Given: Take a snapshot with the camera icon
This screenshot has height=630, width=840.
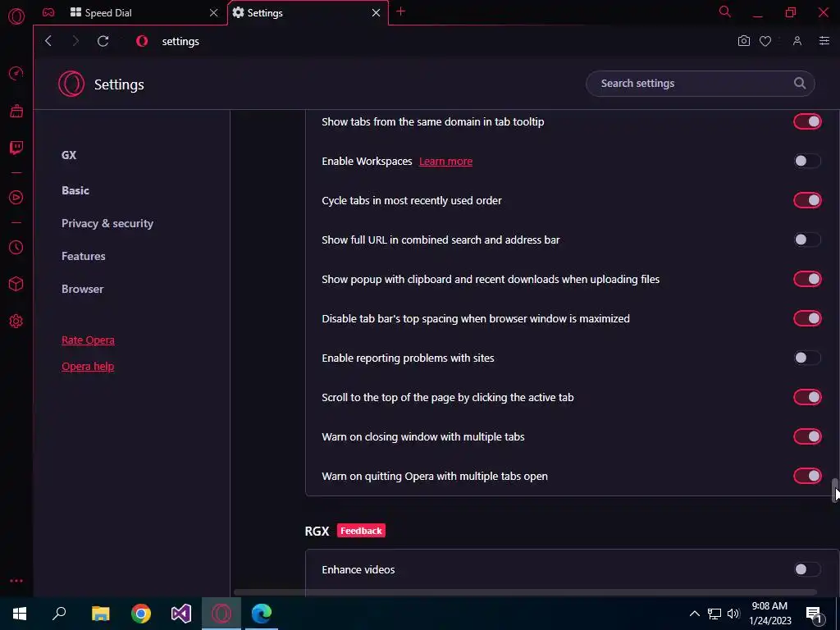Looking at the screenshot, I should [743, 41].
